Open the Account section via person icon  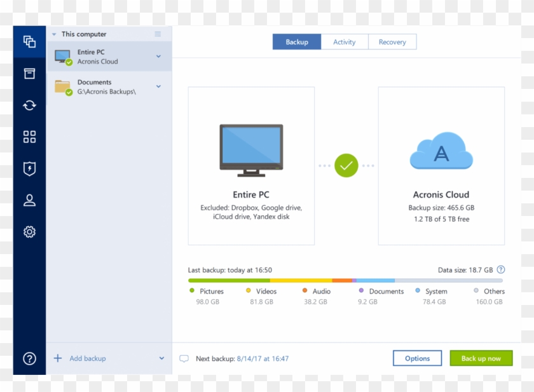[29, 199]
